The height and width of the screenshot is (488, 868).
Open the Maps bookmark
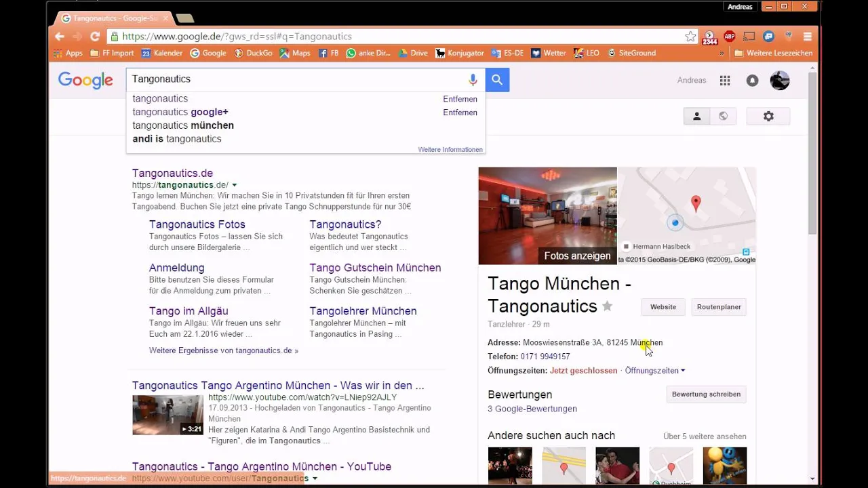295,53
